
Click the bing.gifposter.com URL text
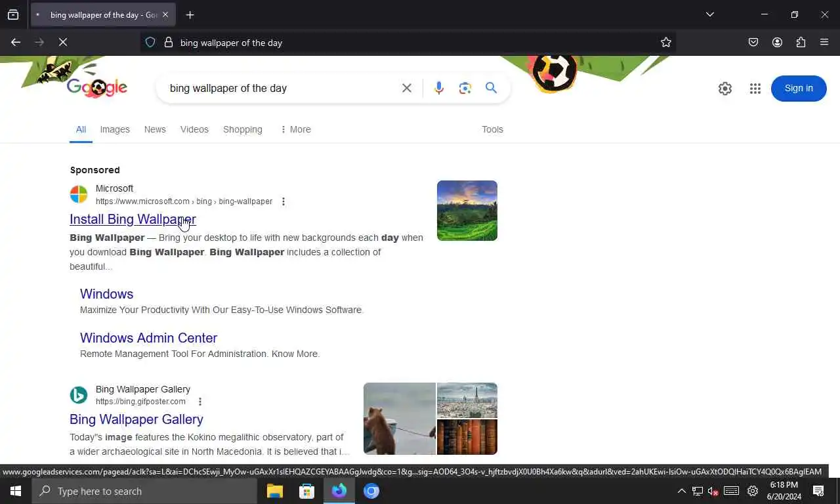click(140, 402)
